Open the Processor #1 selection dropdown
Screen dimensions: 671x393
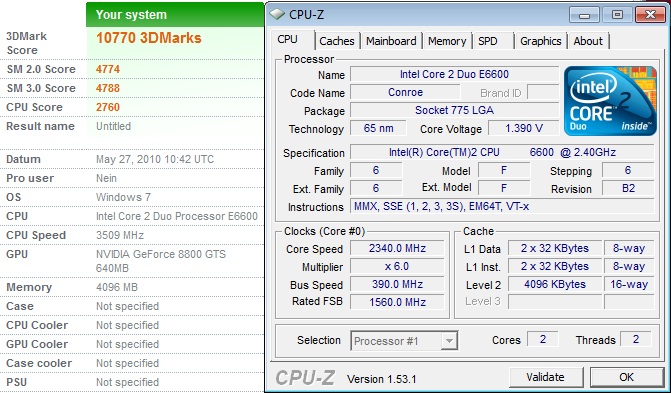coord(404,341)
